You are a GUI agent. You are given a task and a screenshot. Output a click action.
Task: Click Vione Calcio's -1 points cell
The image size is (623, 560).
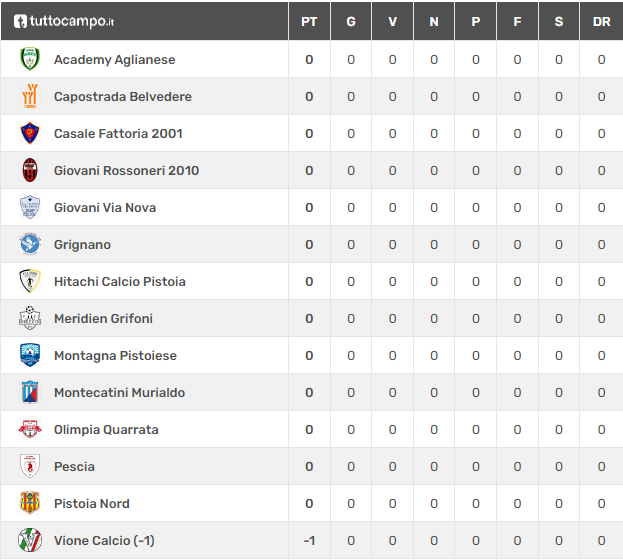click(309, 540)
